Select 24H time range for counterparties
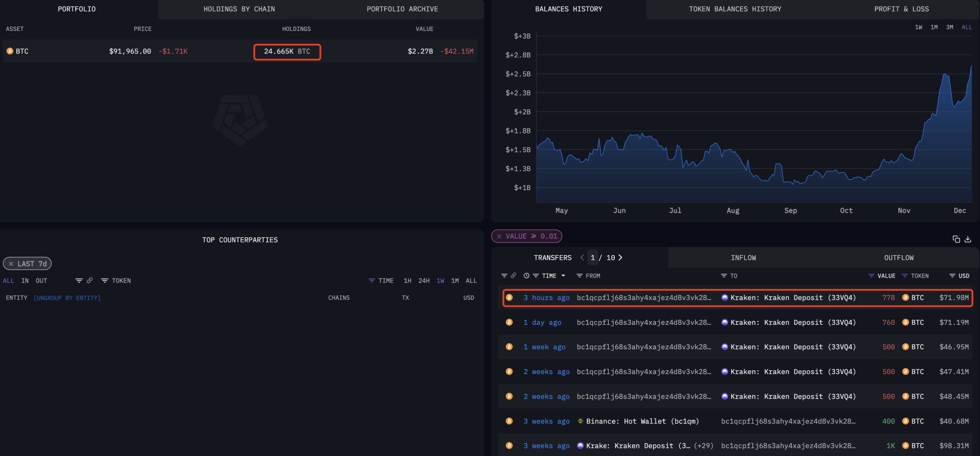The width and height of the screenshot is (980, 456). click(x=423, y=280)
